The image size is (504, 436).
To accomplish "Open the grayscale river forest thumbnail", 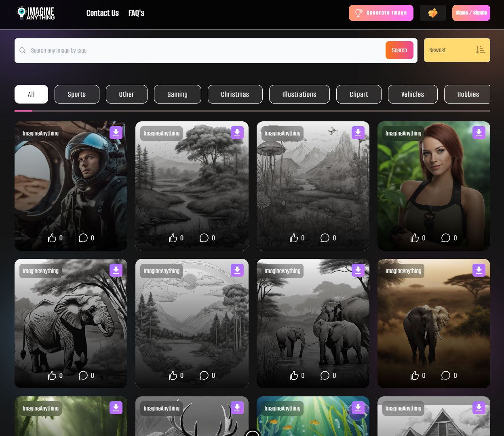I will [x=192, y=186].
